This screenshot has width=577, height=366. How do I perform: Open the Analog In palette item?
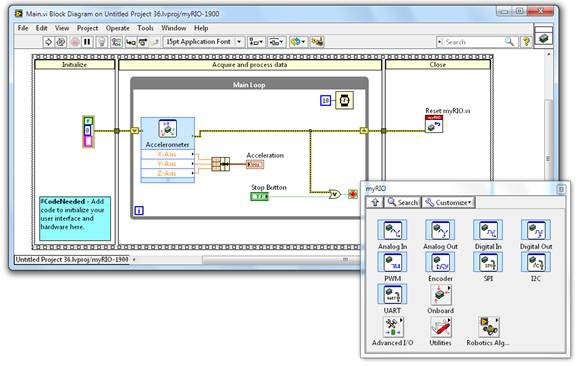[x=392, y=231]
